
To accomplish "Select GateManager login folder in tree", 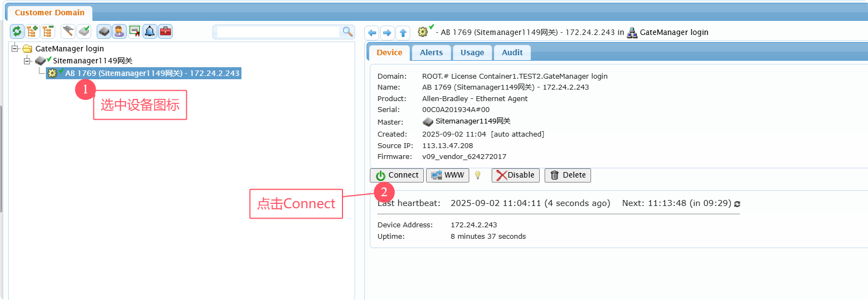I will tap(69, 49).
